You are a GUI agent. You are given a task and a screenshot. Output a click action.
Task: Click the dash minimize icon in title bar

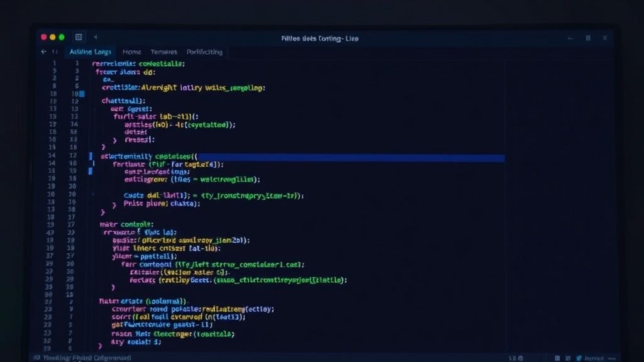(570, 38)
